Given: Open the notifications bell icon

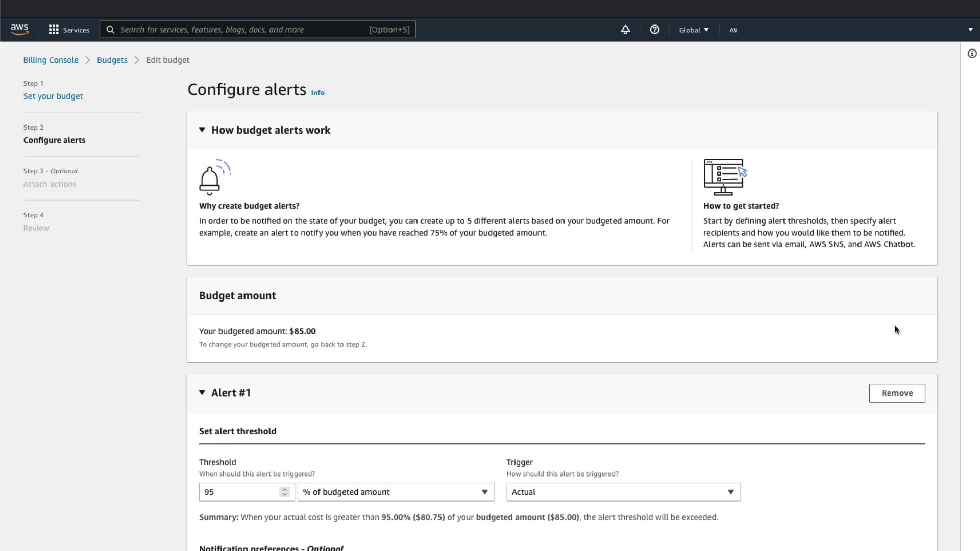Looking at the screenshot, I should [x=625, y=30].
